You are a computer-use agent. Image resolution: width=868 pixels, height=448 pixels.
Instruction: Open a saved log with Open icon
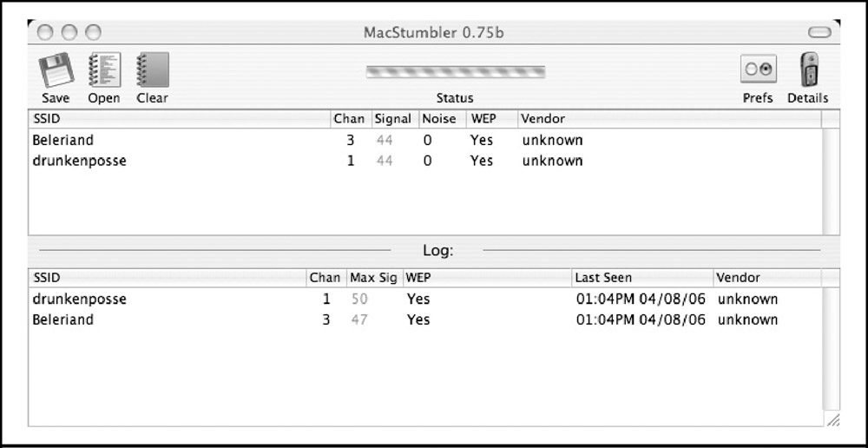(x=104, y=70)
